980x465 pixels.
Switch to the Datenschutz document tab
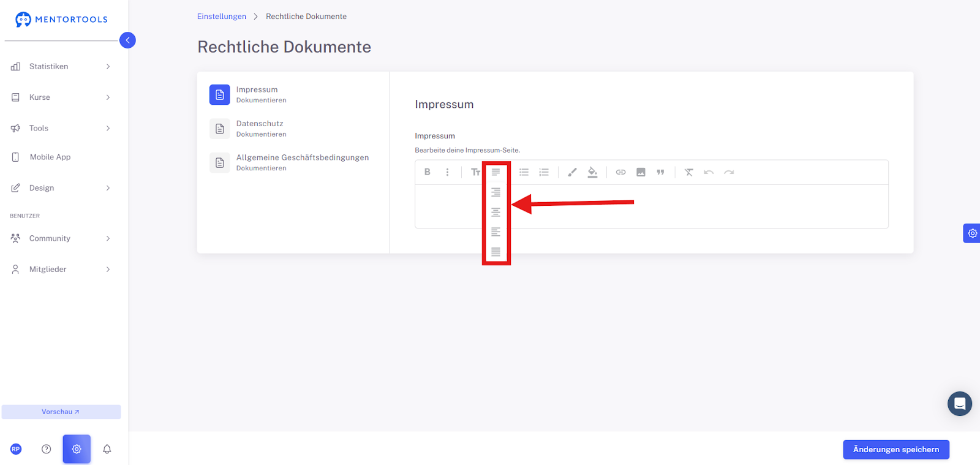[x=293, y=129]
